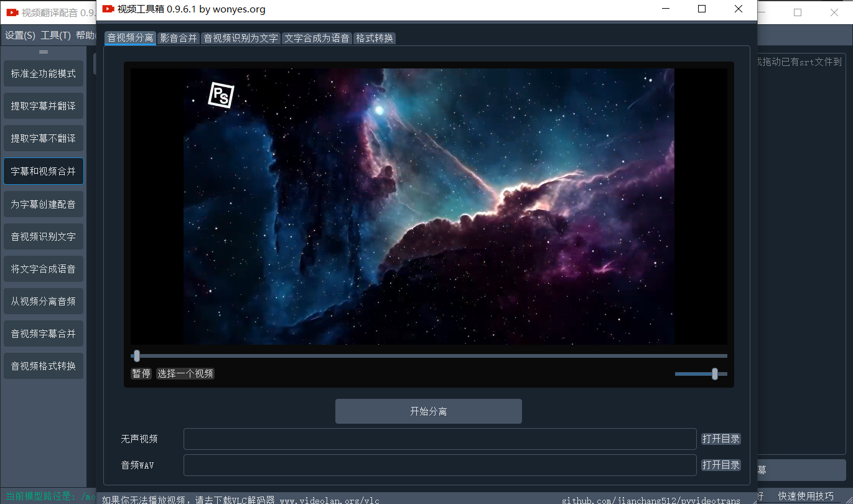Viewport: 853px width, 504px height.
Task: Select 为字幕创建配音 in the sidebar
Action: 44,203
